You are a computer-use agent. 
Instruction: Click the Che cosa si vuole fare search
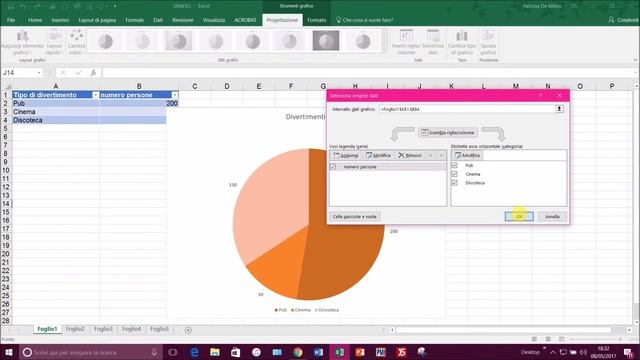(364, 20)
